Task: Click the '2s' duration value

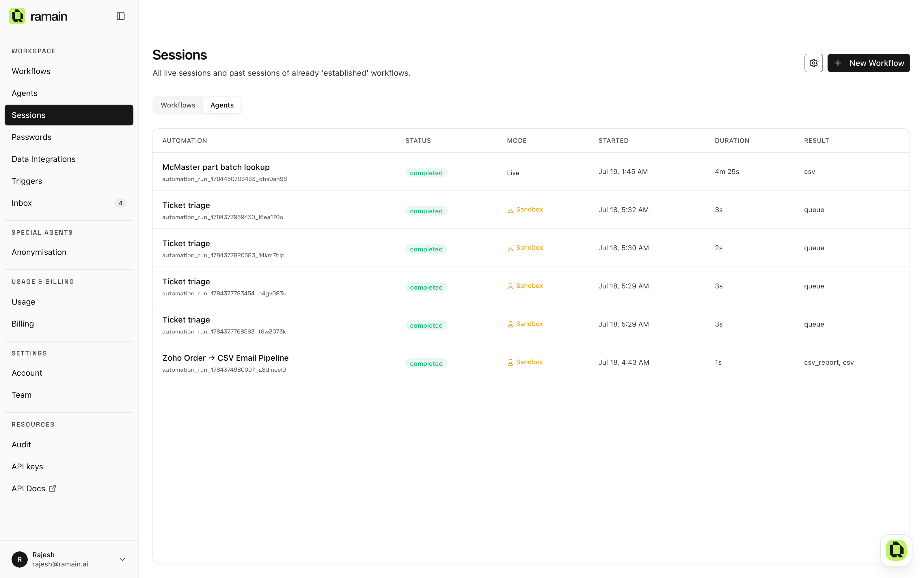Action: click(x=719, y=248)
